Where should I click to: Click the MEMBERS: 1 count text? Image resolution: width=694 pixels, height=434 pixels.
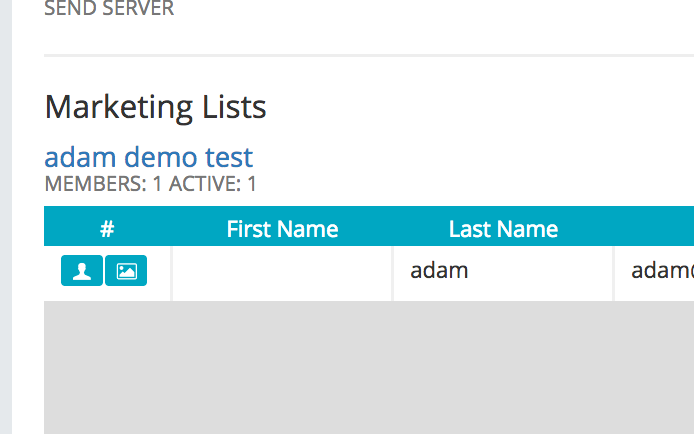tap(104, 184)
